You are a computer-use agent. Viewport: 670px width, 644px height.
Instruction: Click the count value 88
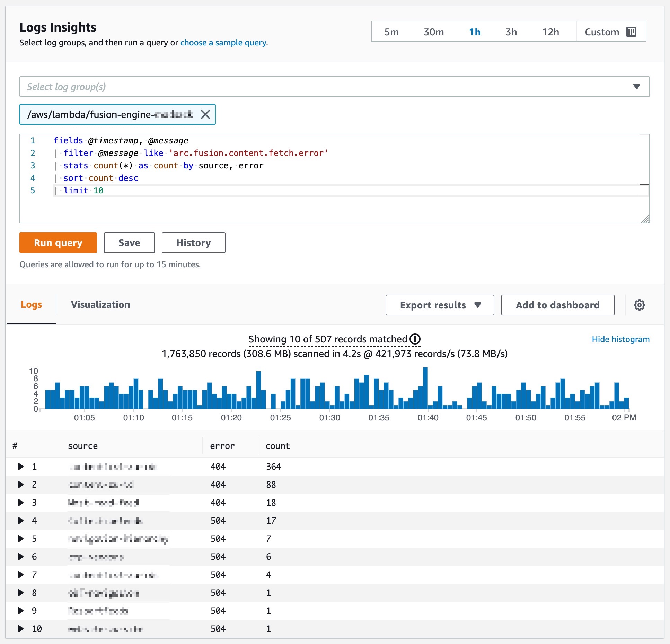[271, 485]
